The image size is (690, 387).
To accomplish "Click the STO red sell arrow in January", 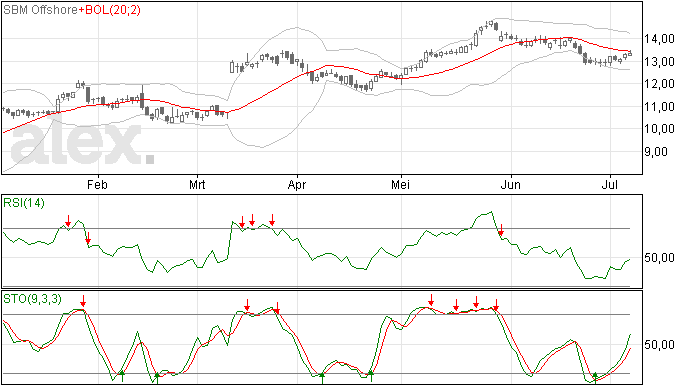I will click(83, 301).
